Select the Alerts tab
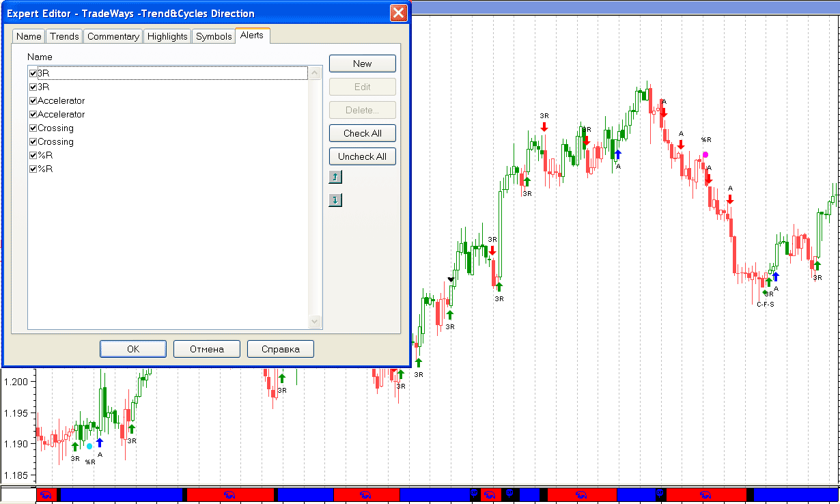The width and height of the screenshot is (840, 504). (x=252, y=36)
